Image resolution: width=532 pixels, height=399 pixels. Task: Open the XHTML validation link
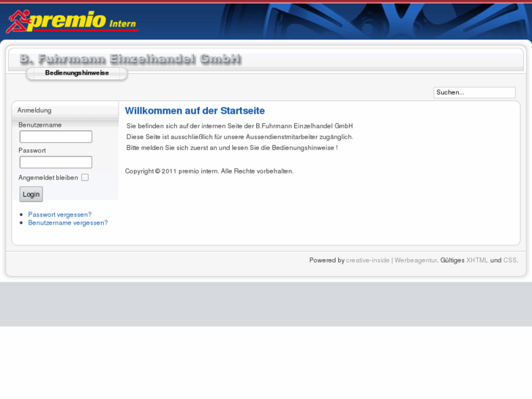[x=477, y=261]
